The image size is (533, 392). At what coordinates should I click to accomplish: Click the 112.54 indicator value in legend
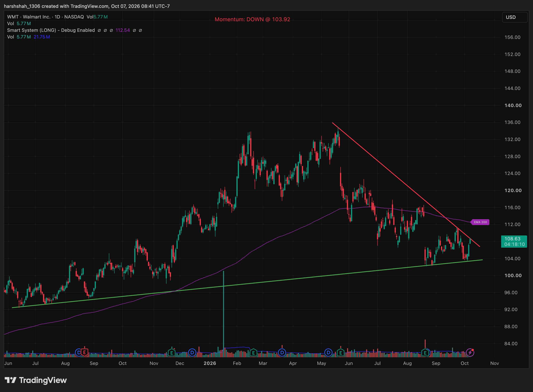(x=123, y=30)
